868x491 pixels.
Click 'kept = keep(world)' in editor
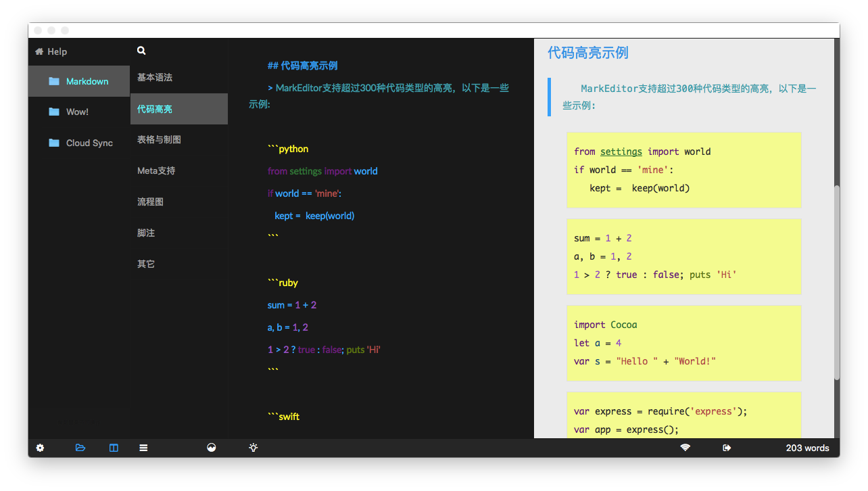[x=314, y=216]
